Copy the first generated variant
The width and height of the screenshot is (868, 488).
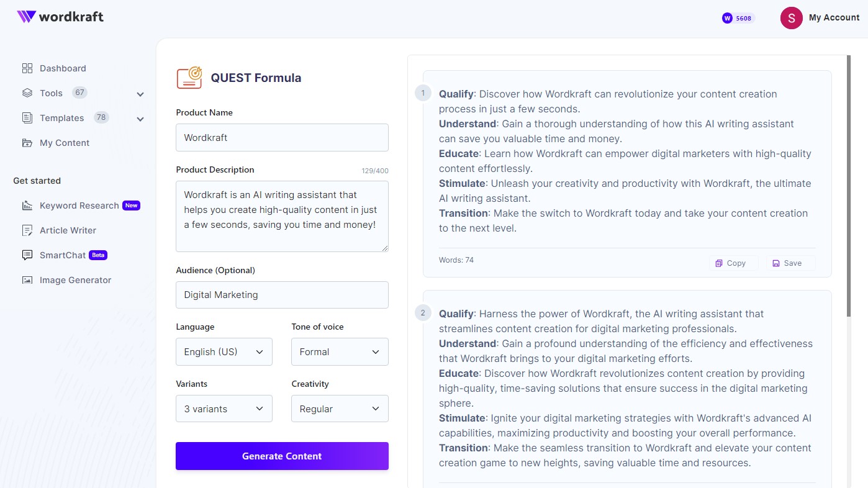coord(733,263)
